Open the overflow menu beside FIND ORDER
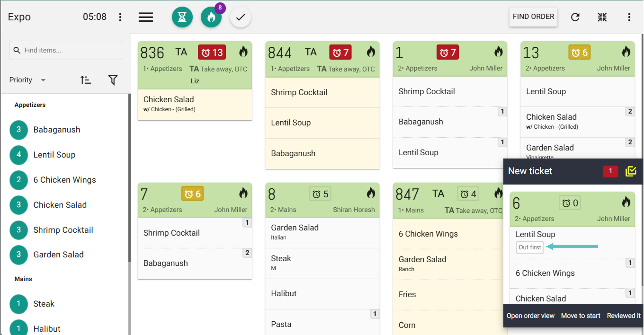644x335 pixels. 629,17
